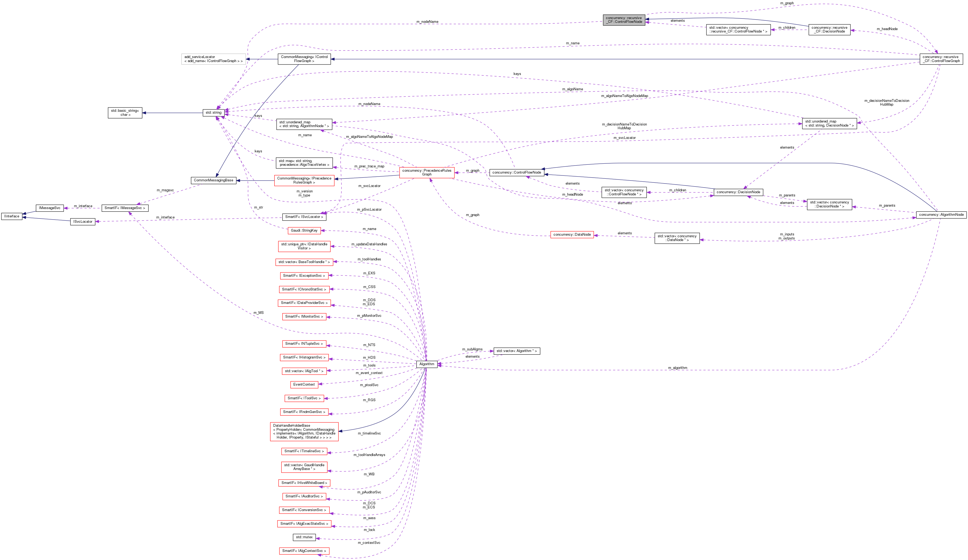Click the Gaudi::StringKey node
The image size is (968, 560).
click(x=305, y=230)
